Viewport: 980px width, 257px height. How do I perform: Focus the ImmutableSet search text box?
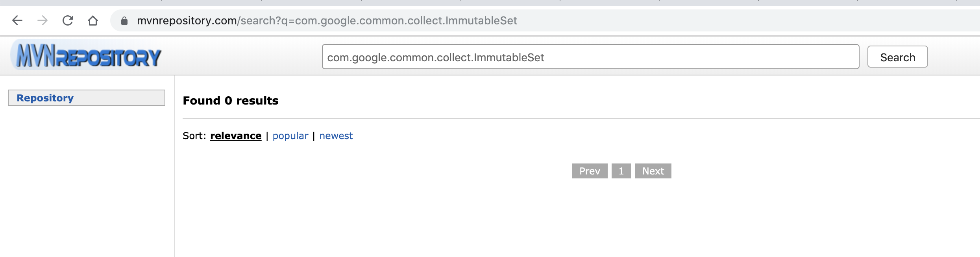click(x=590, y=57)
